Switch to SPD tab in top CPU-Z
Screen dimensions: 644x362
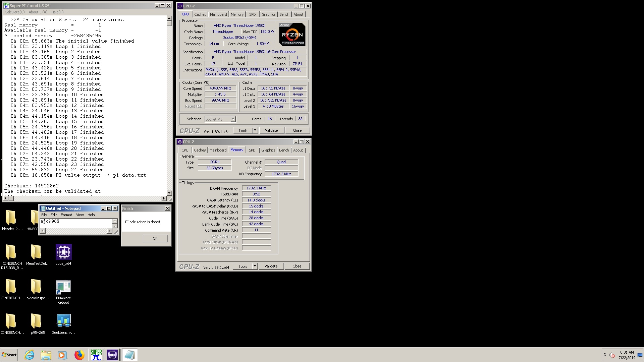point(253,14)
